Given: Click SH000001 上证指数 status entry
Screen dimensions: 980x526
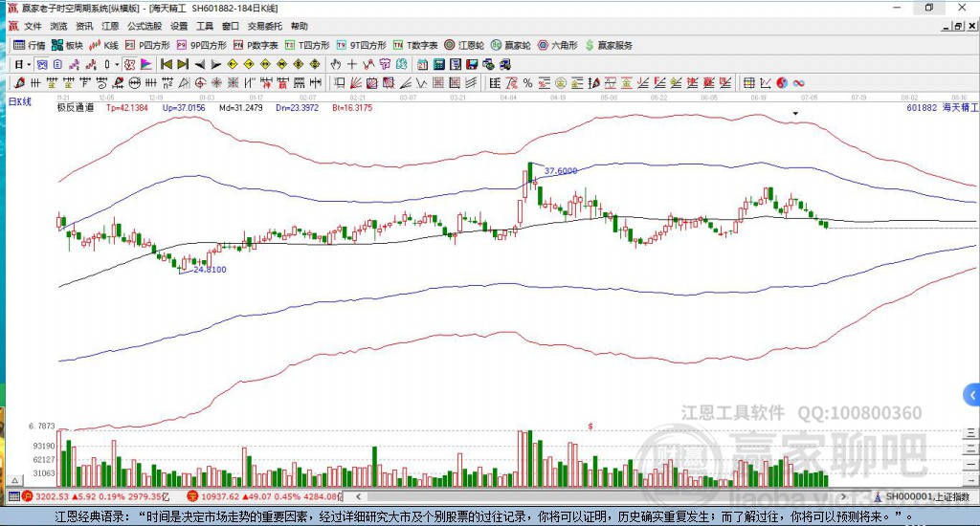Looking at the screenshot, I should [x=922, y=496].
